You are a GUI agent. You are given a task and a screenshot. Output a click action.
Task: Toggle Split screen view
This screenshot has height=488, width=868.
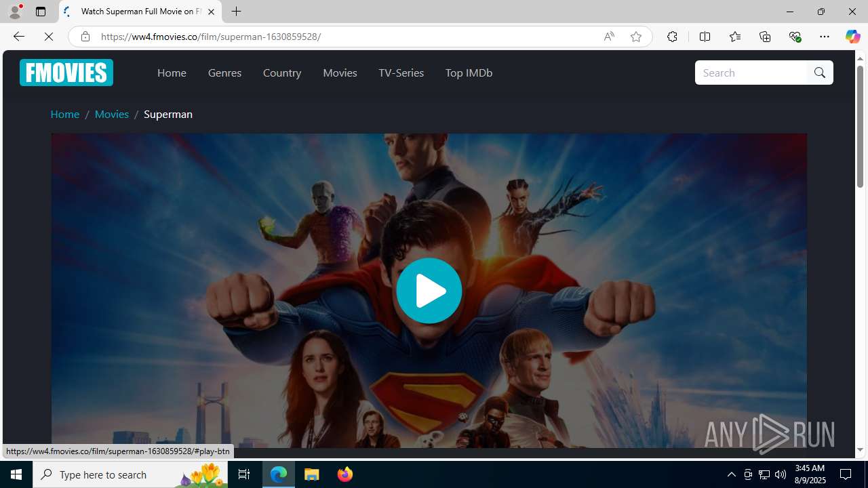705,37
